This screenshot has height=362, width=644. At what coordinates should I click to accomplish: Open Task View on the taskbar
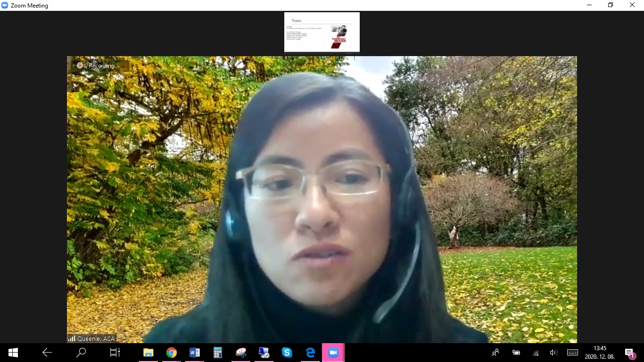pyautogui.click(x=115, y=353)
